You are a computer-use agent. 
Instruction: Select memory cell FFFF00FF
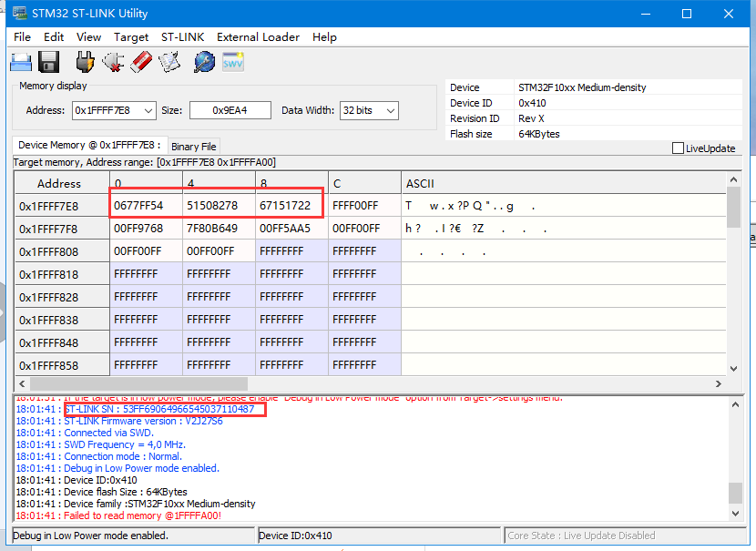click(364, 206)
